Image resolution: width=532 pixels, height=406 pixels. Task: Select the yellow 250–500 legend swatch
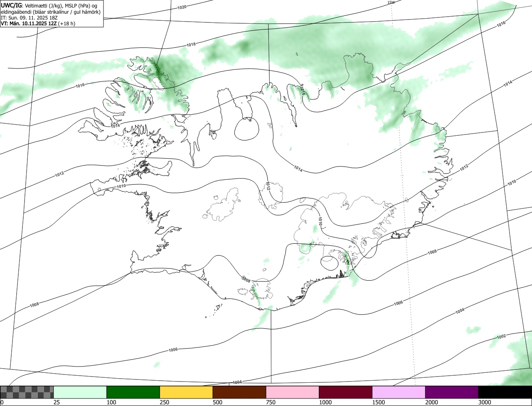coord(186,392)
